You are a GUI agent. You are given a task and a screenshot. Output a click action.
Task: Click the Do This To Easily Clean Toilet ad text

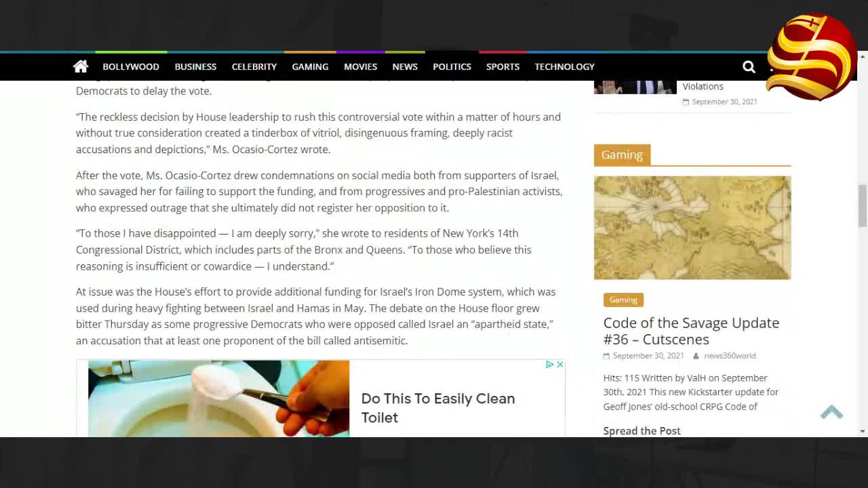(438, 408)
